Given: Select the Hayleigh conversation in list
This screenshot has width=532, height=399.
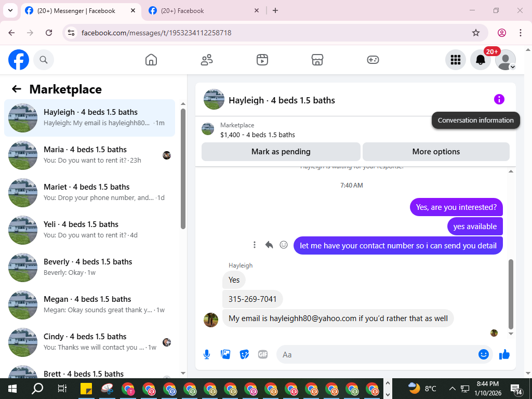Looking at the screenshot, I should (89, 118).
